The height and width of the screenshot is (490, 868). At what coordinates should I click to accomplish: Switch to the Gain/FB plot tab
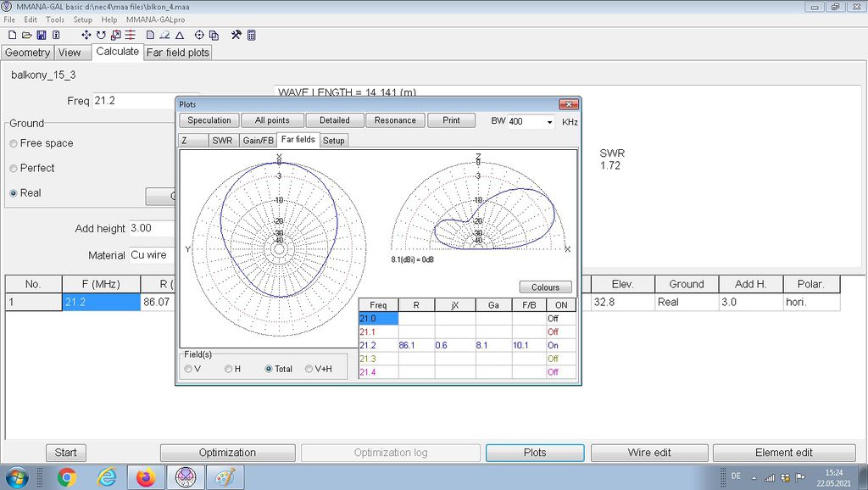258,140
